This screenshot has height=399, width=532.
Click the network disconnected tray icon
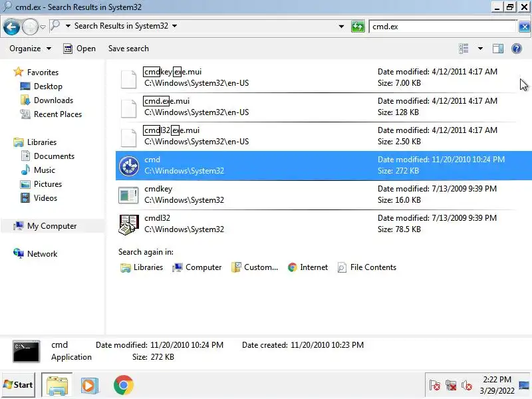click(x=451, y=386)
